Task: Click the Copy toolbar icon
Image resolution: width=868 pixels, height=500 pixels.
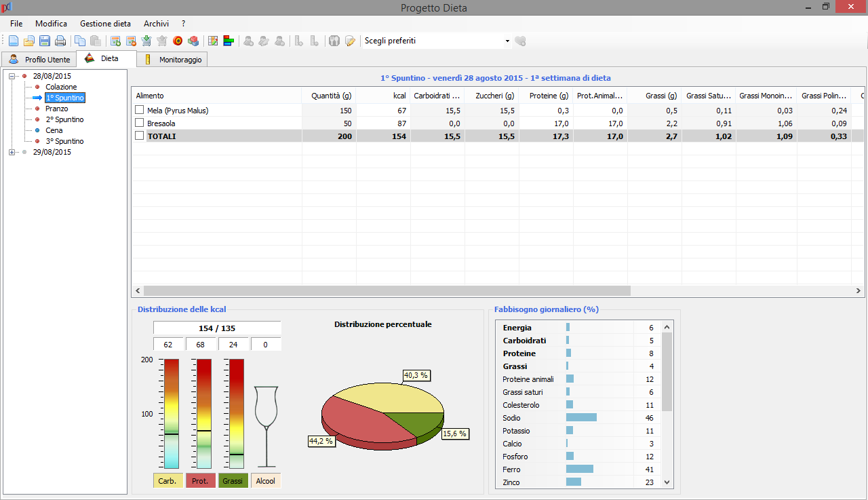Action: tap(80, 41)
